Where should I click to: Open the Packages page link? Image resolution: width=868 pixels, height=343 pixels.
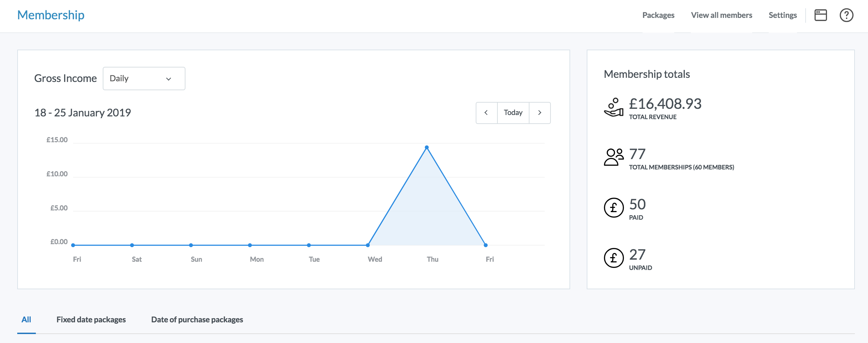tap(658, 15)
